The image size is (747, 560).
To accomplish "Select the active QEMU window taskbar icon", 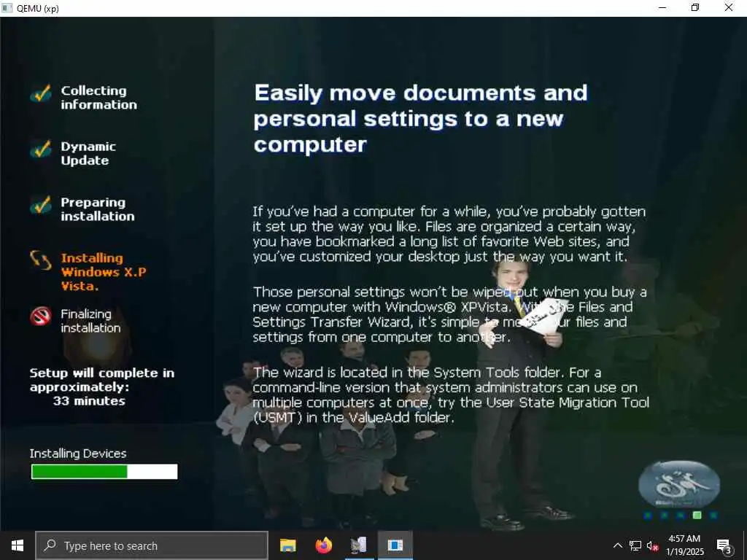I will pyautogui.click(x=395, y=545).
